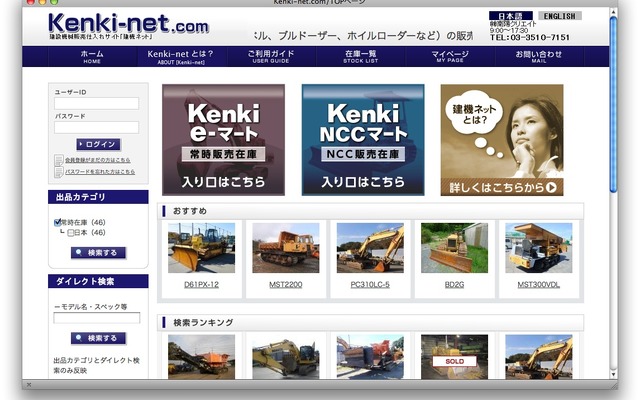
Task: Click the MST2200 model link
Action: (286, 284)
